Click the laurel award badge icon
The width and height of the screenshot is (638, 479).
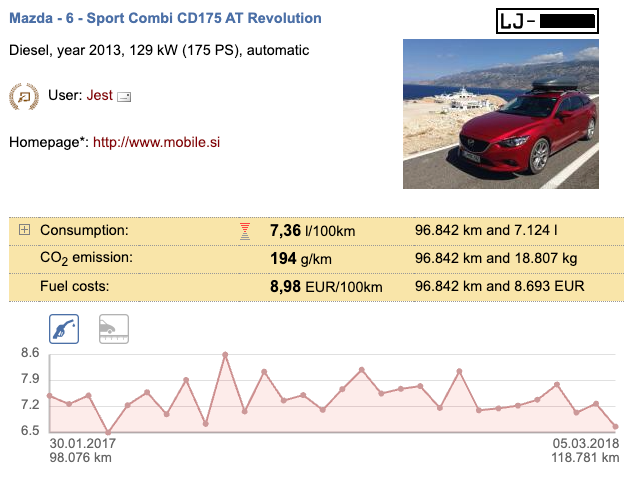(x=24, y=96)
